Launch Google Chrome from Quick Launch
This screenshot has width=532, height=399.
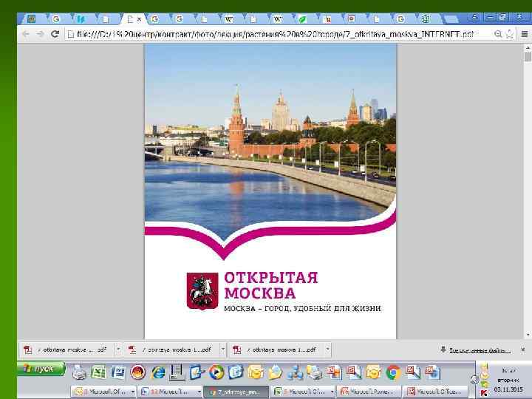point(393,373)
